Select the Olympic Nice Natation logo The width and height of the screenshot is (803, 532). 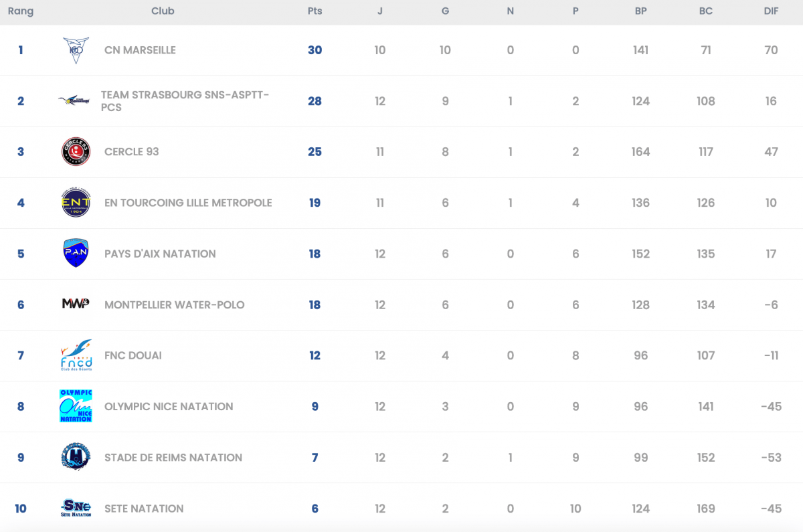coord(76,406)
